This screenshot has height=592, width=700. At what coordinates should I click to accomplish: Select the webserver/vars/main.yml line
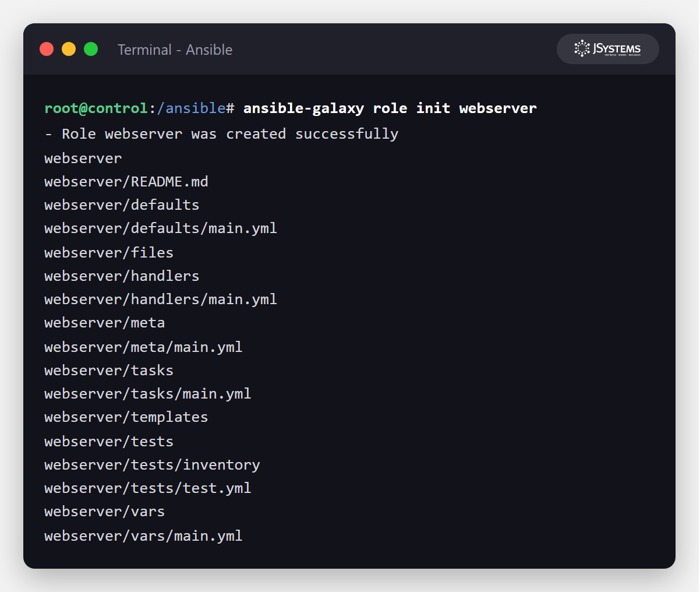coord(143,536)
